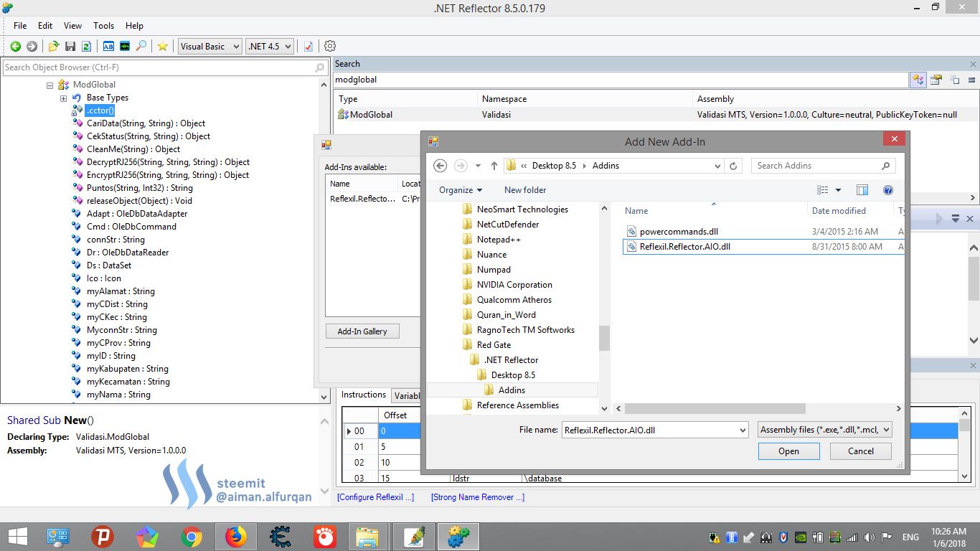Click Back arrow in Add New Add-In dialog
The image size is (980, 551).
click(x=440, y=166)
